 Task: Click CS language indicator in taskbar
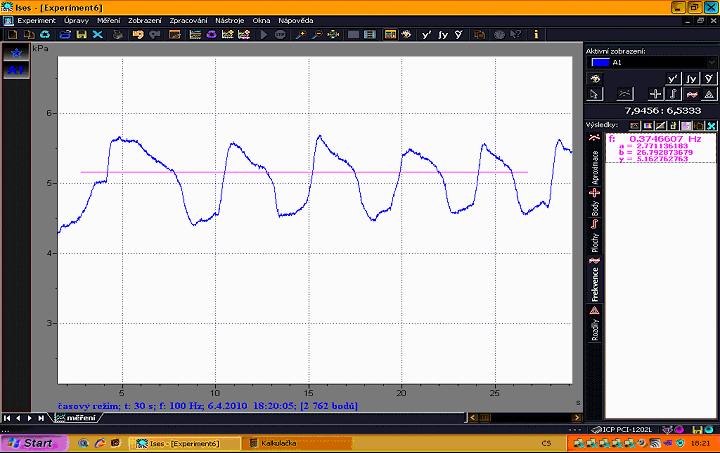coord(546,443)
